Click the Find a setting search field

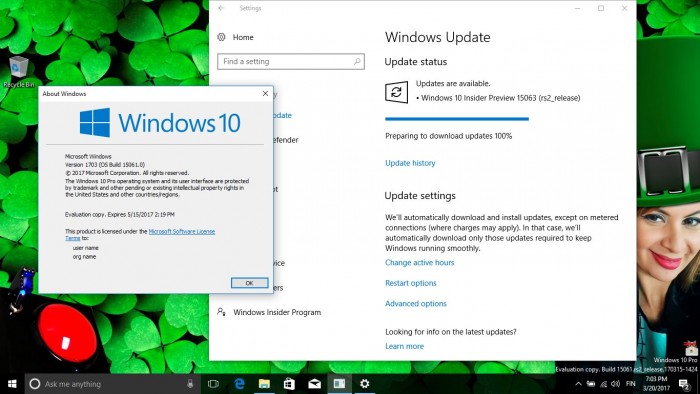291,62
